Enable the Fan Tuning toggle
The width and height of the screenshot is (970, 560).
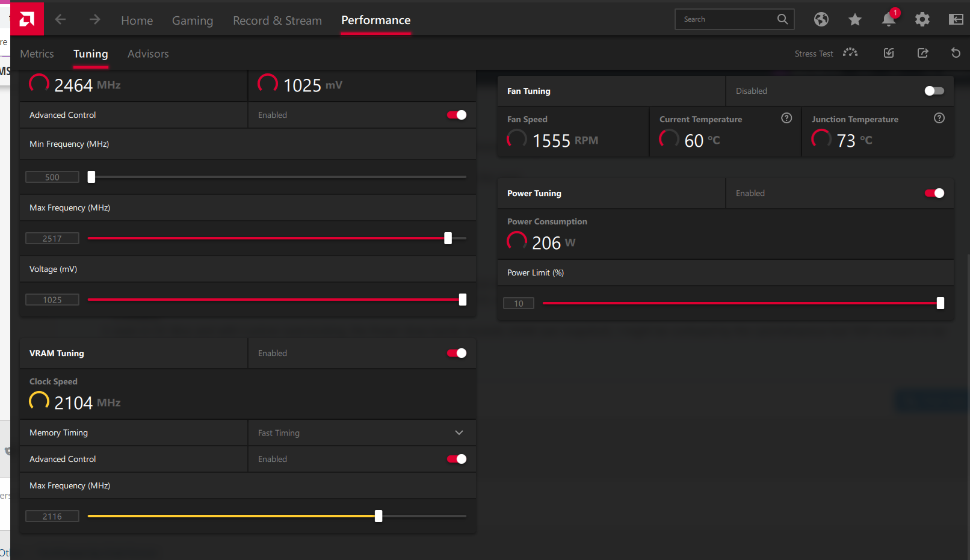[x=934, y=91]
